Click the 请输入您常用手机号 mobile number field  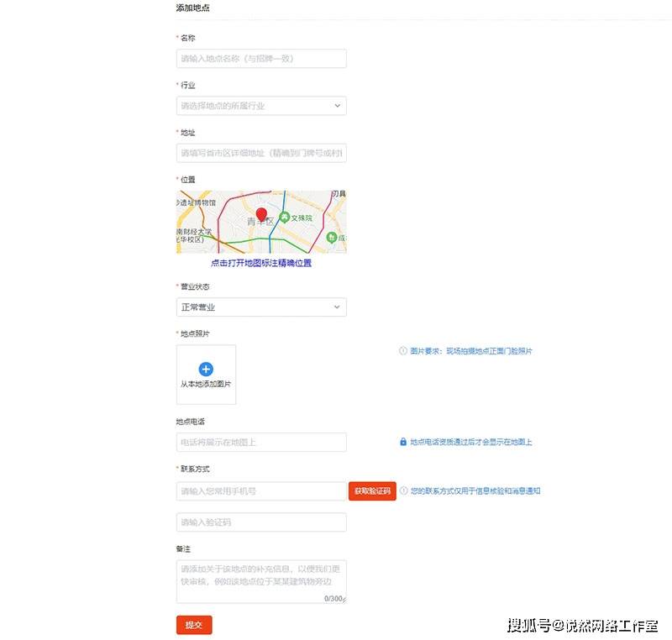click(261, 491)
